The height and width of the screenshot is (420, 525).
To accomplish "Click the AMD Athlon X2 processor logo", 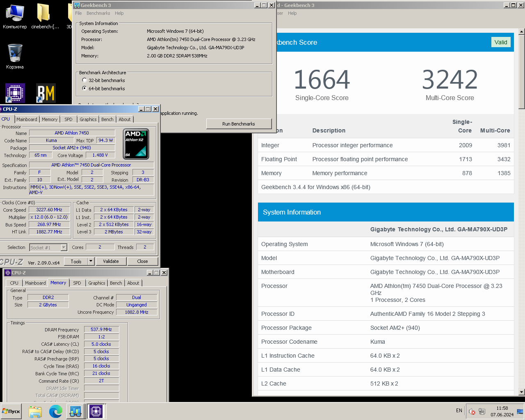I will point(136,144).
